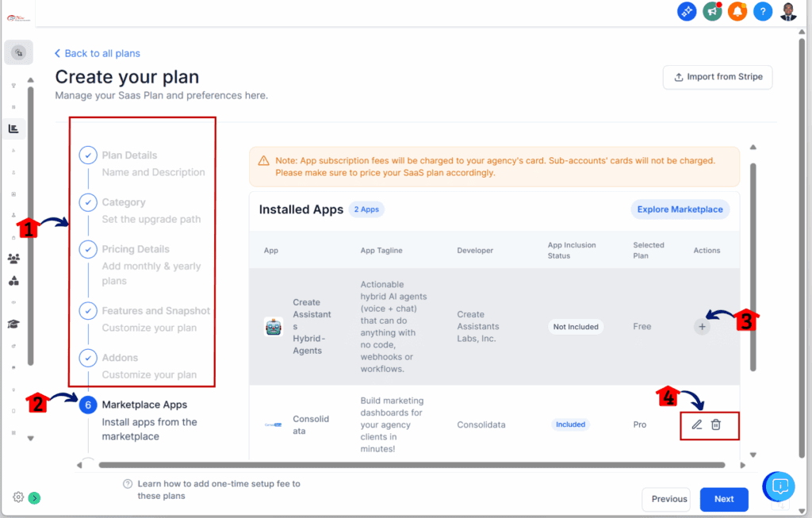812x518 pixels.
Task: Click the App column header
Action: 271,250
